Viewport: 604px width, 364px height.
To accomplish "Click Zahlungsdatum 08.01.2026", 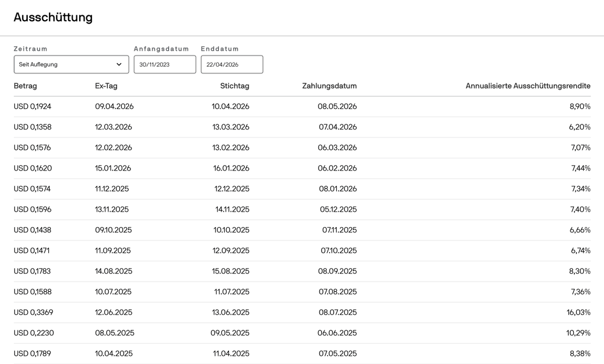I will tap(338, 189).
